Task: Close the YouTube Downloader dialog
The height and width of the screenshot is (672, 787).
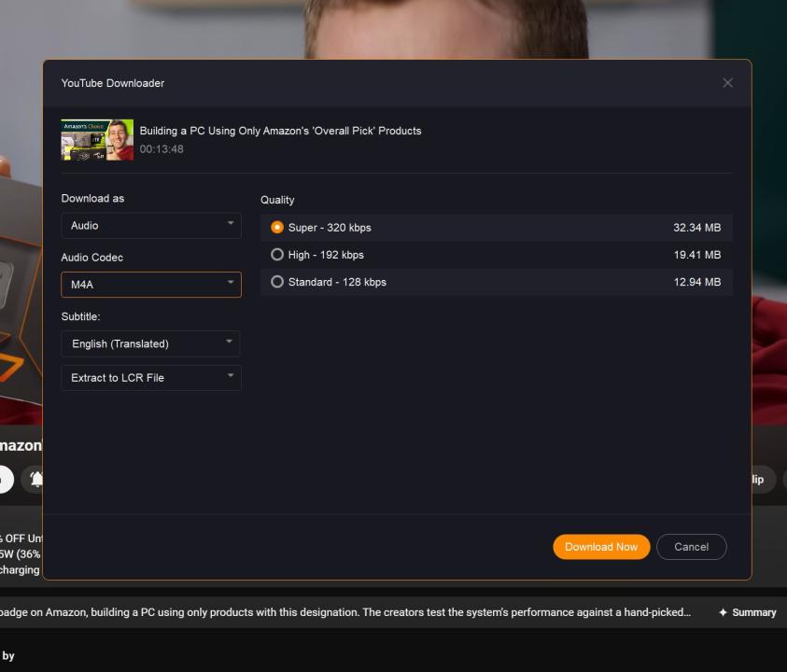Action: pos(727,83)
